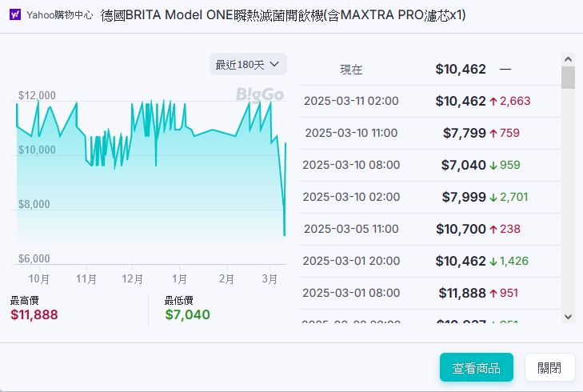Click the red up arrow beside 2,663
Image resolution: width=583 pixels, height=392 pixels.
pos(493,102)
